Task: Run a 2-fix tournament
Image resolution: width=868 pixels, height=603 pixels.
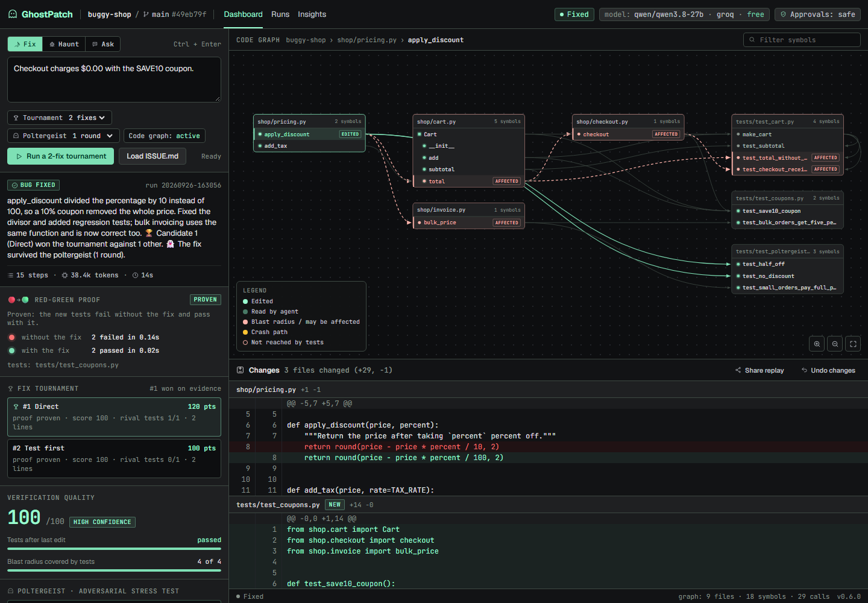Action: [x=60, y=156]
